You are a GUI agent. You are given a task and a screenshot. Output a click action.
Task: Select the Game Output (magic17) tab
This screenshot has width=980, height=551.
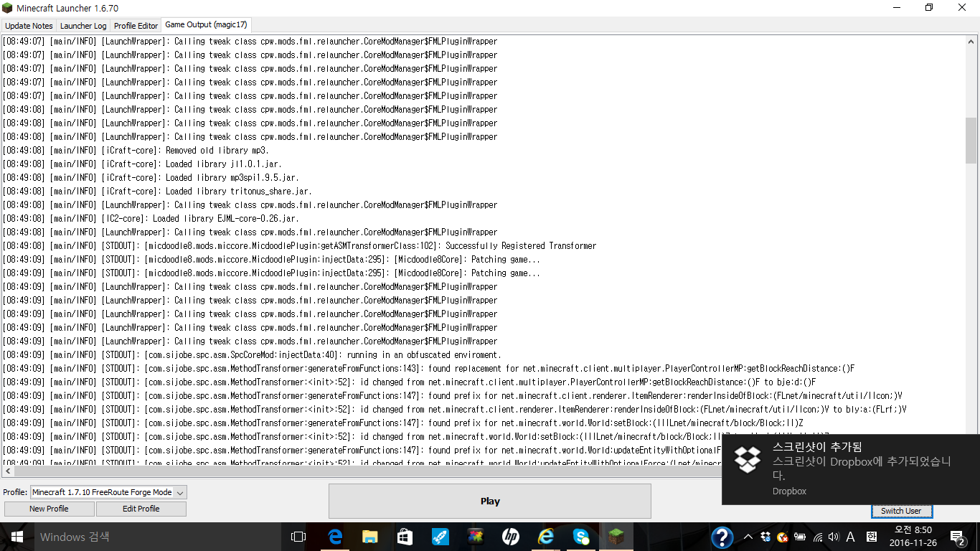pyautogui.click(x=206, y=24)
